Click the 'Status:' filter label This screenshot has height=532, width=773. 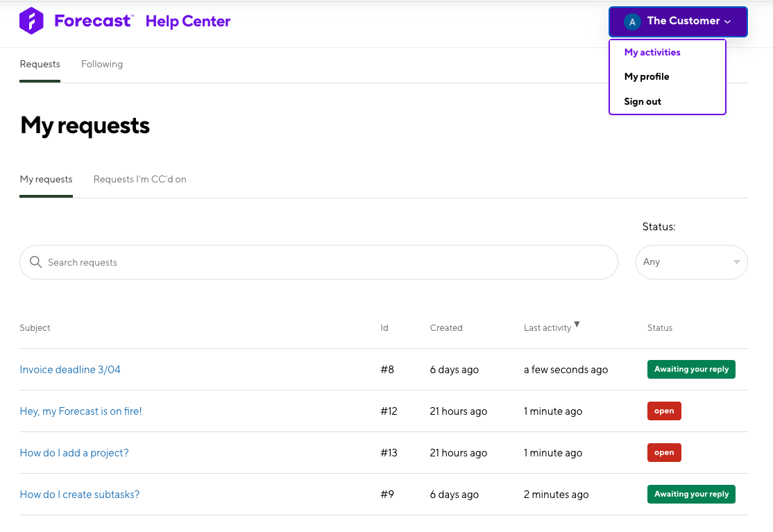click(x=659, y=227)
